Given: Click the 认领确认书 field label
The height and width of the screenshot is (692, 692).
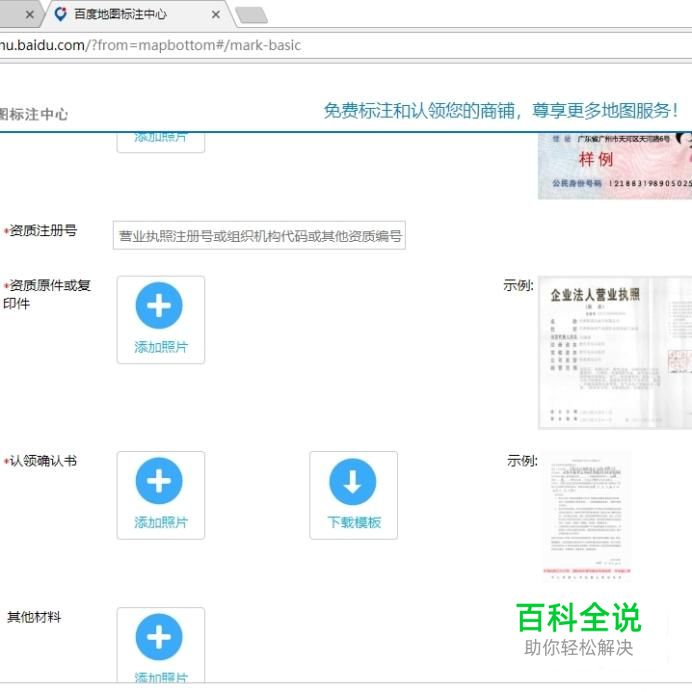Looking at the screenshot, I should pos(43,461).
